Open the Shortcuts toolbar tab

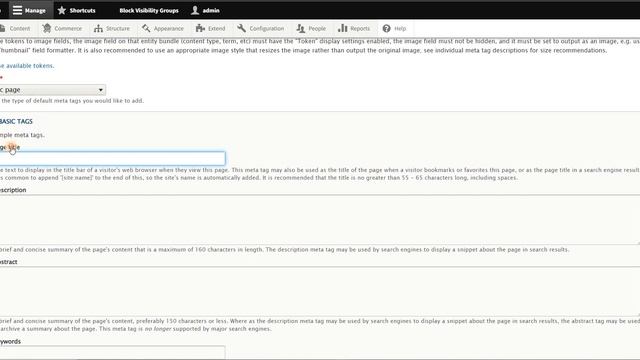(77, 10)
